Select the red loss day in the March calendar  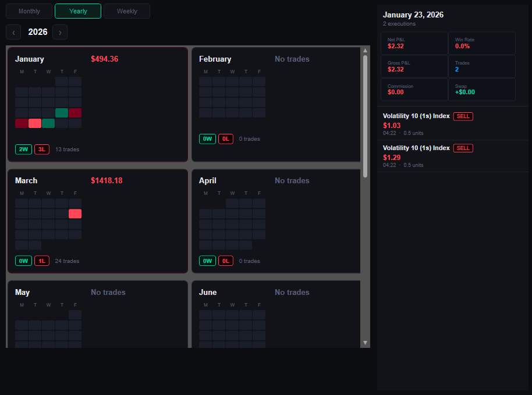tap(75, 213)
